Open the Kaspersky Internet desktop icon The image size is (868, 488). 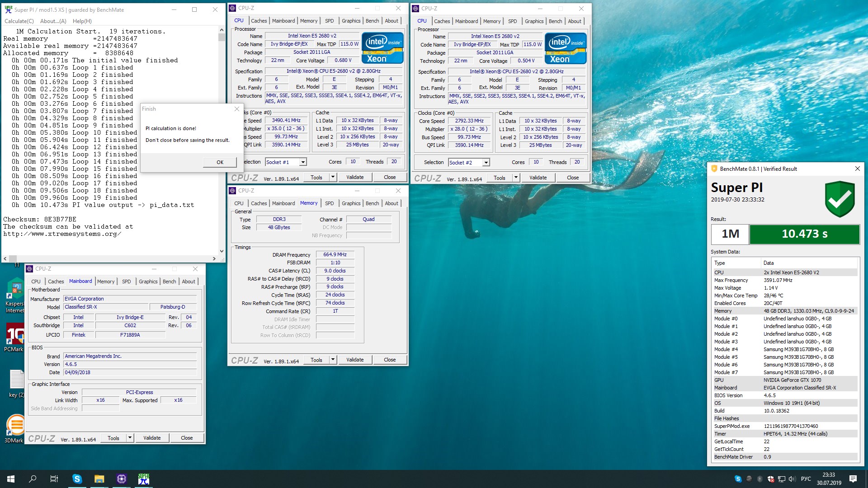point(14,295)
